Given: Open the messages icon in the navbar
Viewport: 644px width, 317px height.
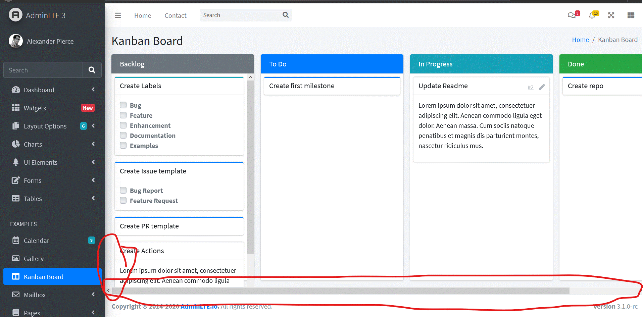Looking at the screenshot, I should pos(572,15).
